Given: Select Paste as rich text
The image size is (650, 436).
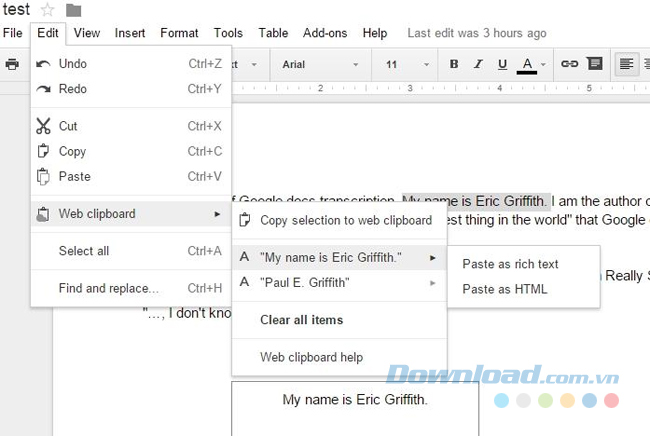Looking at the screenshot, I should 524,264.
